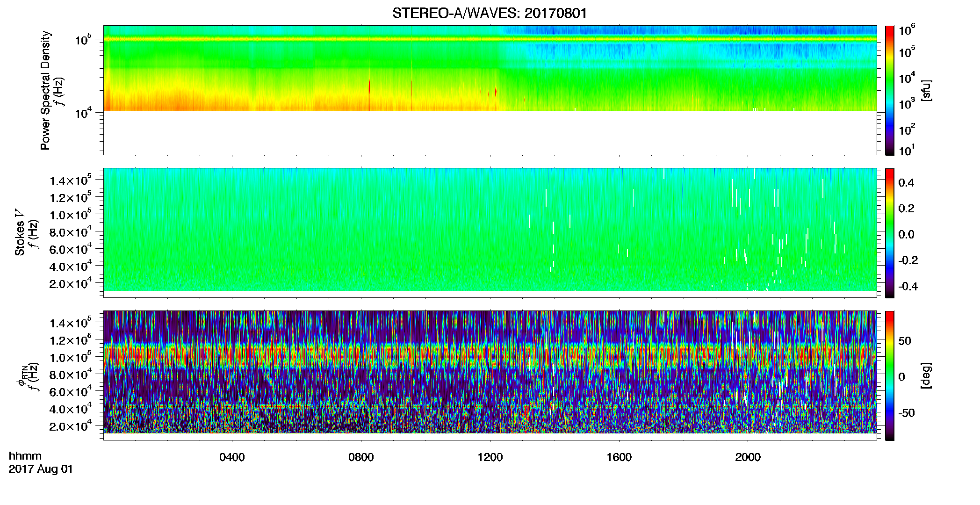This screenshot has width=980, height=505.
Task: Click the 1200 time axis tick label
Action: pos(490,457)
